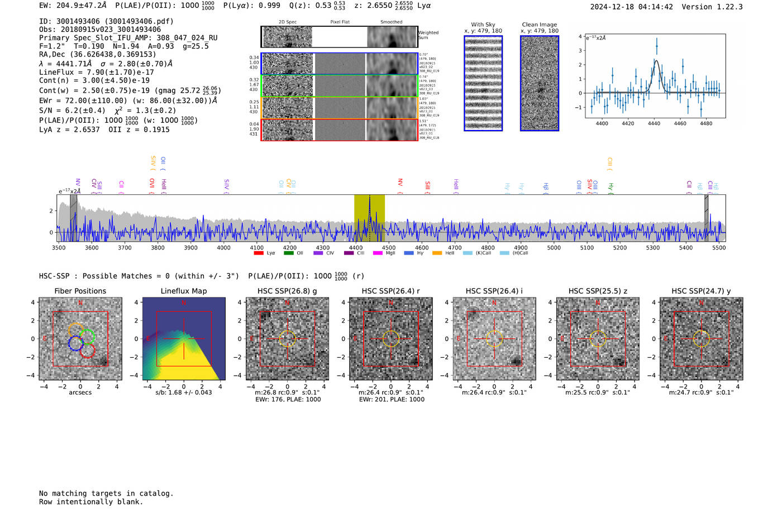Click the red-framed fiber 2D Spec cutout
This screenshot has width=782, height=532.
[288, 130]
